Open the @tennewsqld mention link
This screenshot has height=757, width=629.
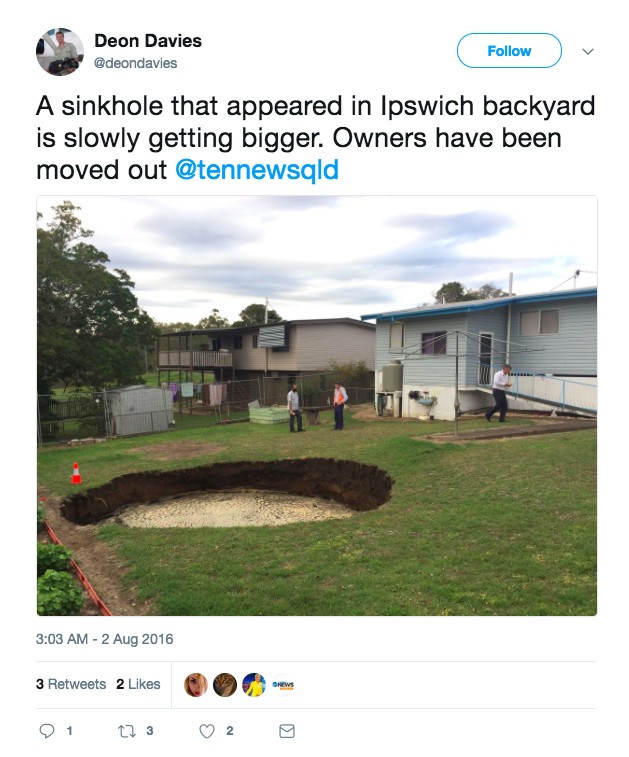[257, 169]
